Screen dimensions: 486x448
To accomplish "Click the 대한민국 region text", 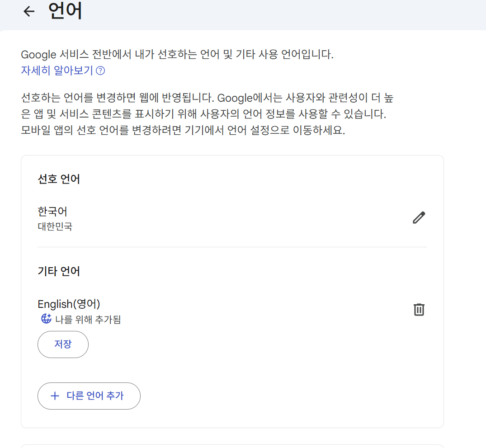I will (x=55, y=226).
